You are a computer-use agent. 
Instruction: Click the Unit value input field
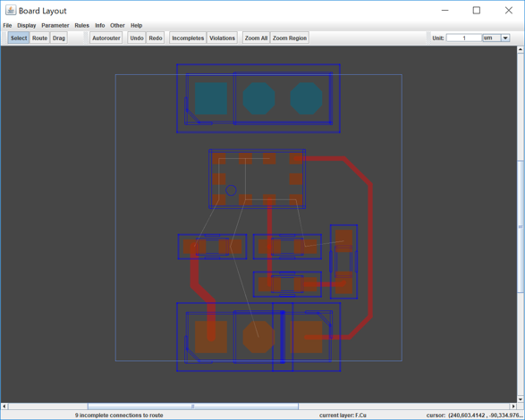click(x=464, y=38)
